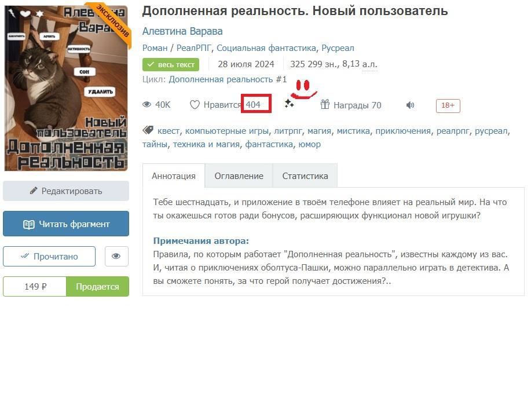This screenshot has width=531, height=420.
Task: Switch to the Оглавление tab
Action: [x=239, y=176]
